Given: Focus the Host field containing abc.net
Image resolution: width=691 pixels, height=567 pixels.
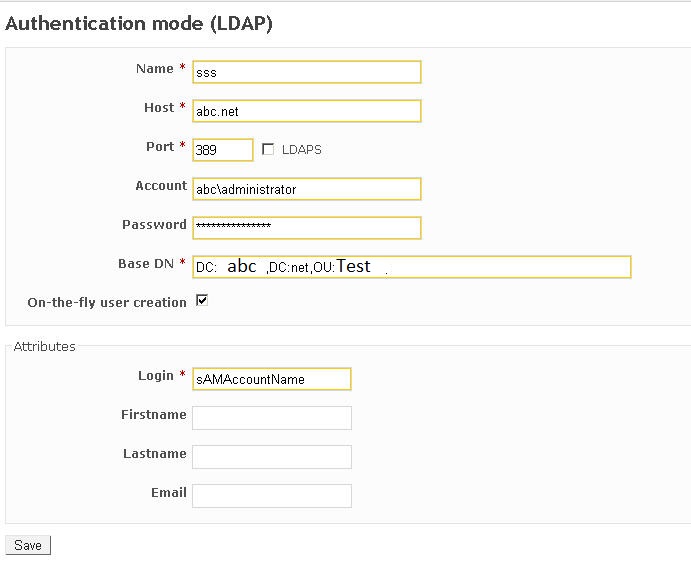Looking at the screenshot, I should 306,111.
